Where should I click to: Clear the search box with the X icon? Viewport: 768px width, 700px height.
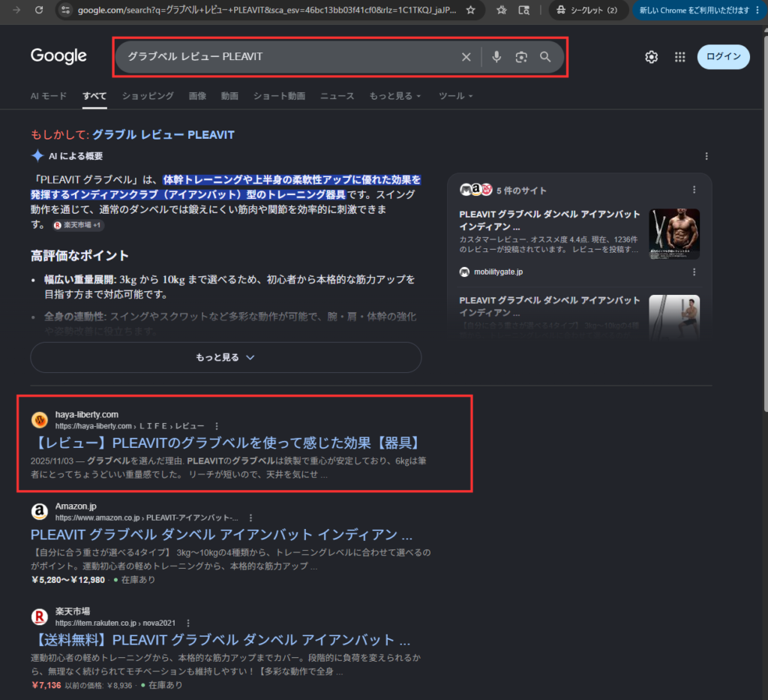pos(466,57)
